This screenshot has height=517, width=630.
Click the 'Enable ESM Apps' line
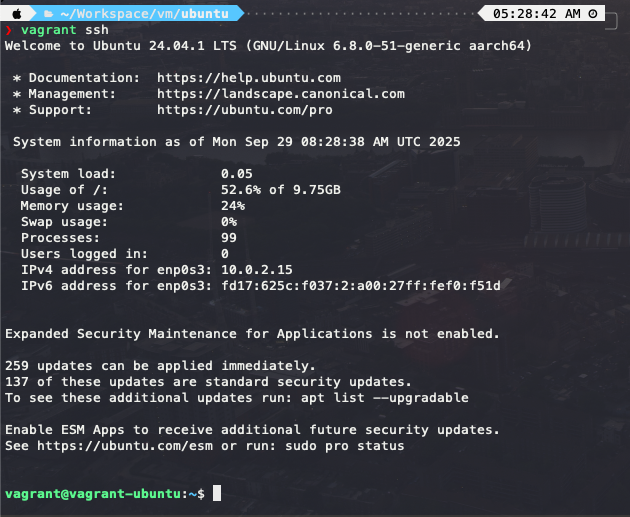pyautogui.click(x=252, y=430)
